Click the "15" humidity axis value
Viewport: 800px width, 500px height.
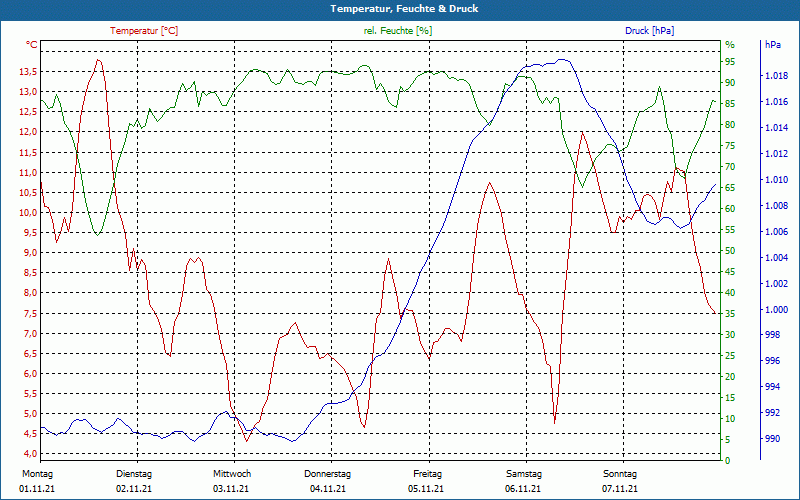pos(730,397)
